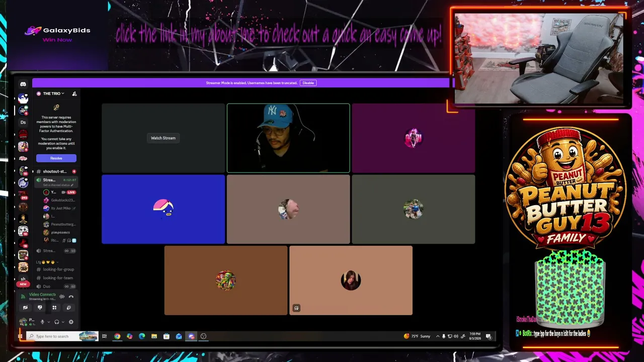Click the pop-out icon on the bottom-right participant tile
644x362 pixels.
[296, 308]
